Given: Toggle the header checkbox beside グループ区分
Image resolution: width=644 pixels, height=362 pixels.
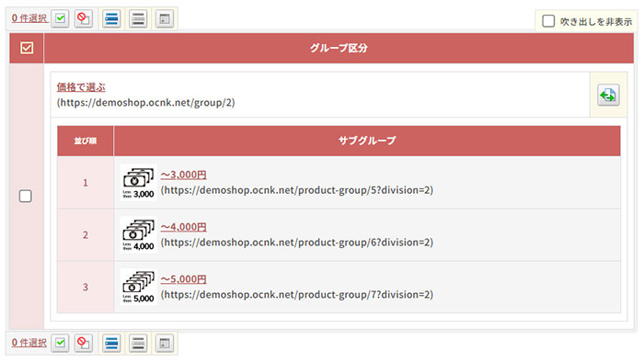Looking at the screenshot, I should pos(27,48).
